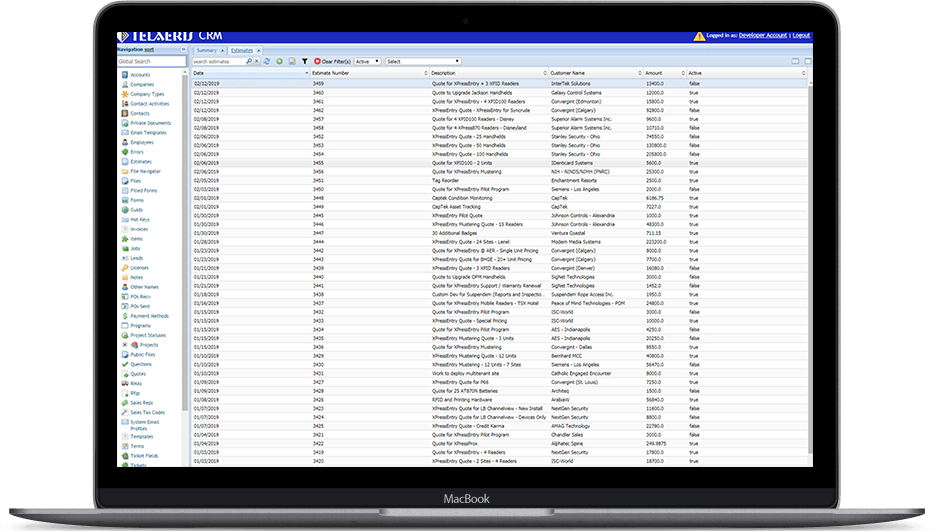Click the refresh estimates icon in toolbar
The width and height of the screenshot is (934, 531).
(x=267, y=61)
